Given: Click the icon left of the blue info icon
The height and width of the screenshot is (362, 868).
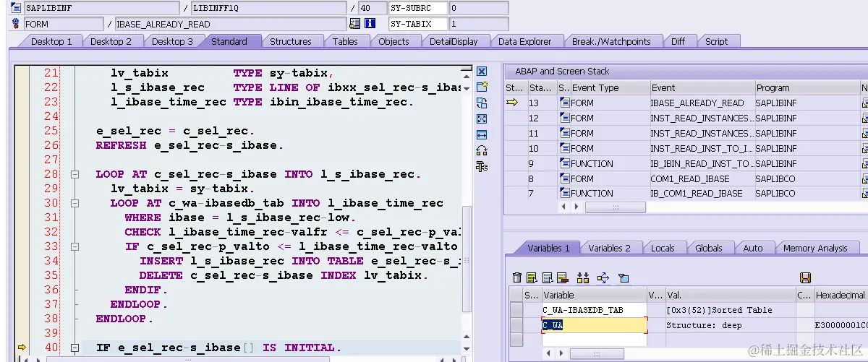Looking at the screenshot, I should pyautogui.click(x=354, y=24).
